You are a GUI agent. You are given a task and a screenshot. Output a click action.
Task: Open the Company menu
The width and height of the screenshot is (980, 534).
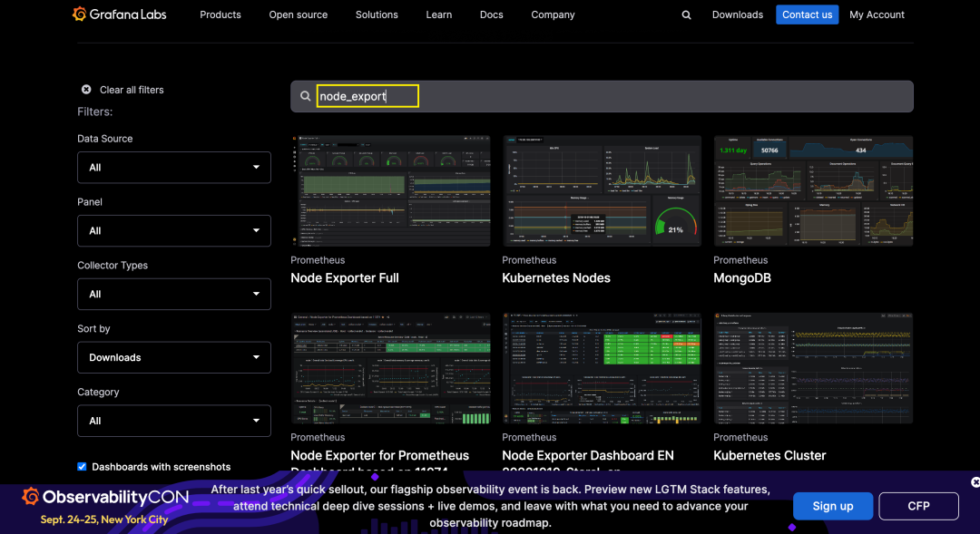pyautogui.click(x=553, y=15)
